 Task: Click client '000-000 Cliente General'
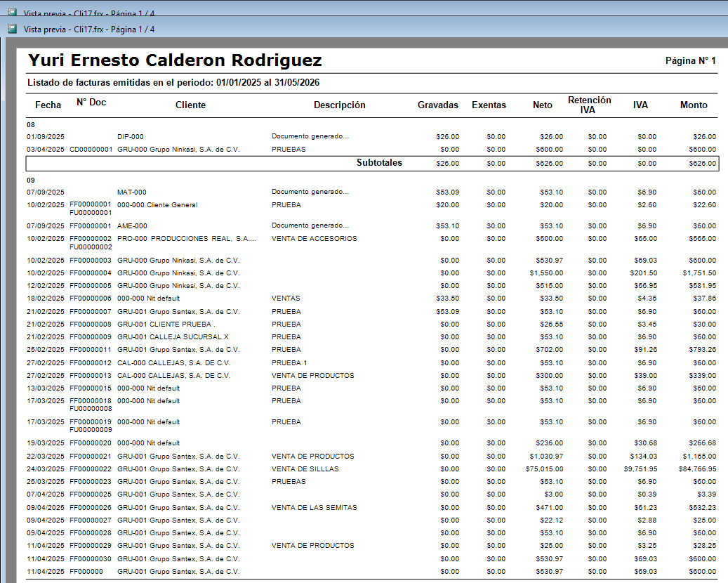[157, 205]
